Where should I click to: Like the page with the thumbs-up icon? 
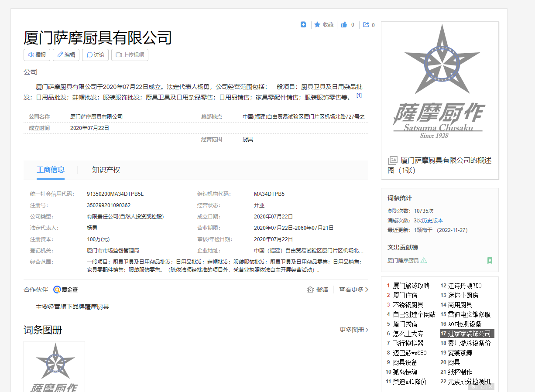(x=344, y=24)
